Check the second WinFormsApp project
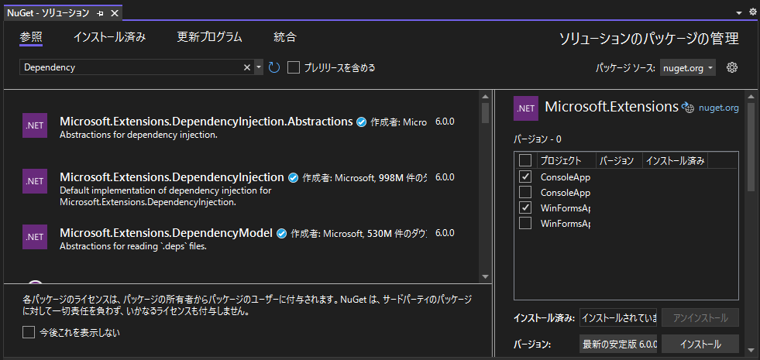This screenshot has width=760, height=360. [525, 223]
